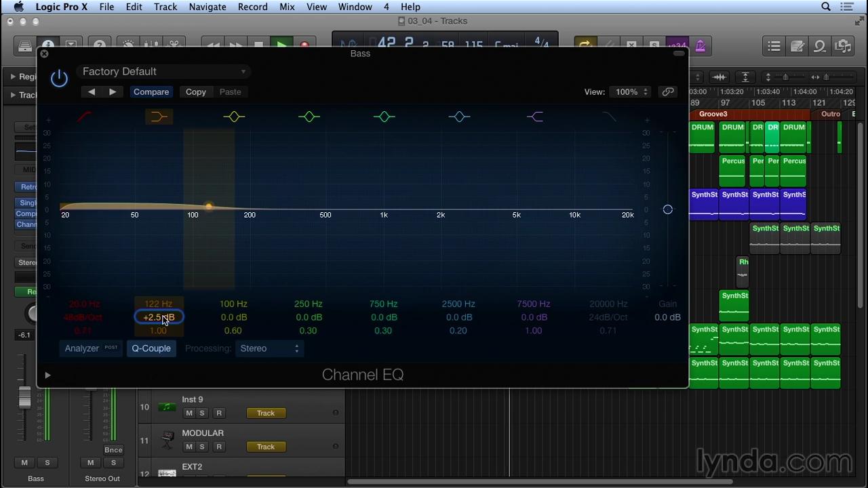Open Spotlight search in menu bar
The image size is (868, 488).
pyautogui.click(x=826, y=7)
